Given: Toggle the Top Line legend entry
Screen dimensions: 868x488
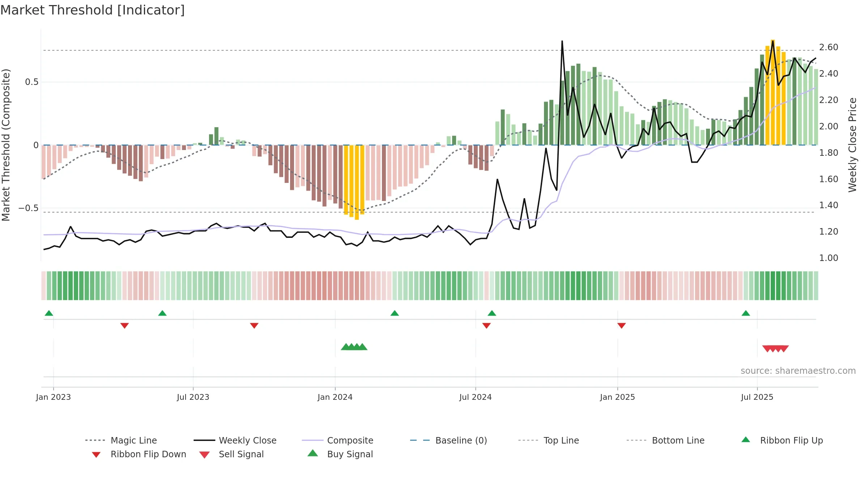Looking at the screenshot, I should (549, 440).
